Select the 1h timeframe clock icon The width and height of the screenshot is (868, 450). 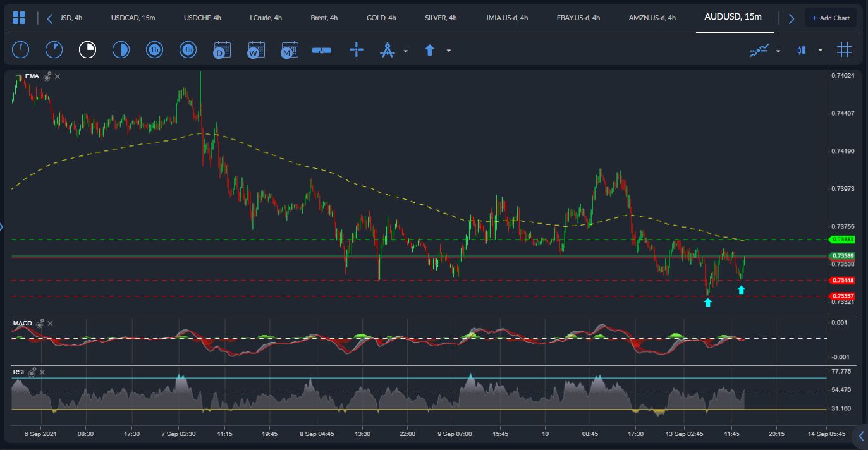(154, 49)
